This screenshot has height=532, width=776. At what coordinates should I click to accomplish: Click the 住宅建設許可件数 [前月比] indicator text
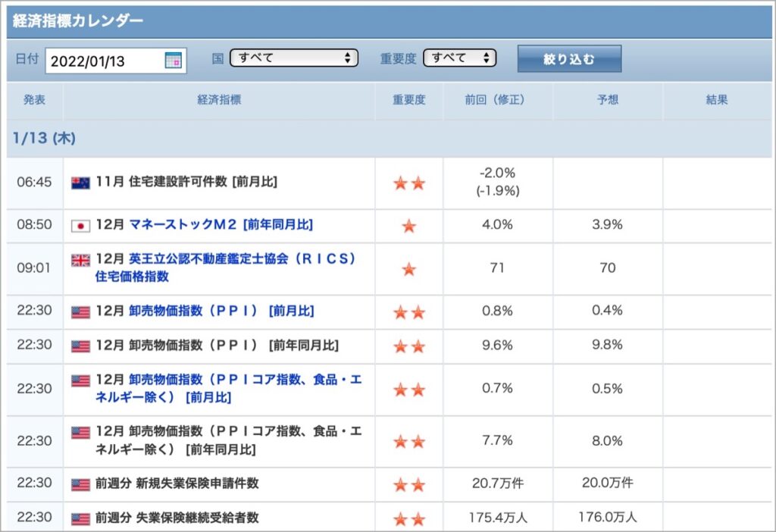click(186, 182)
